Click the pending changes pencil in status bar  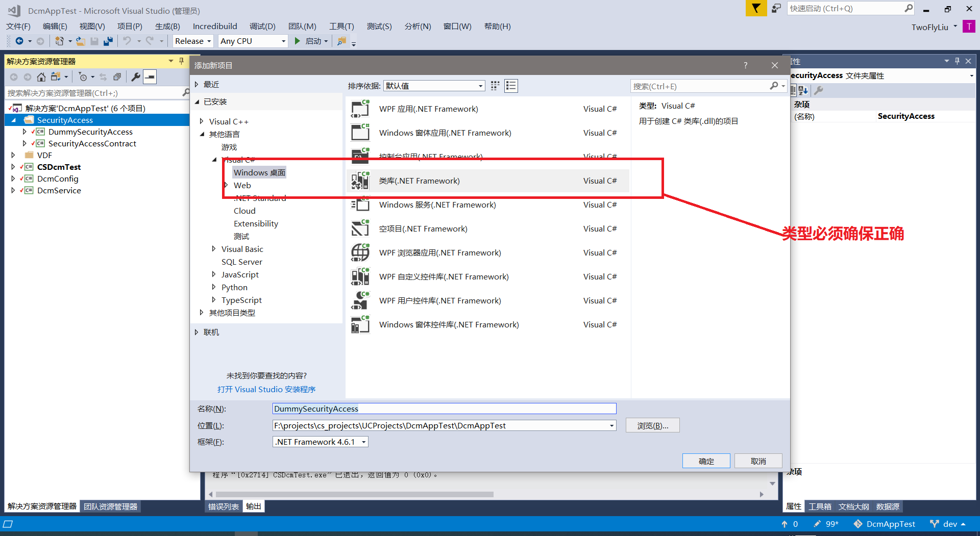pyautogui.click(x=817, y=524)
